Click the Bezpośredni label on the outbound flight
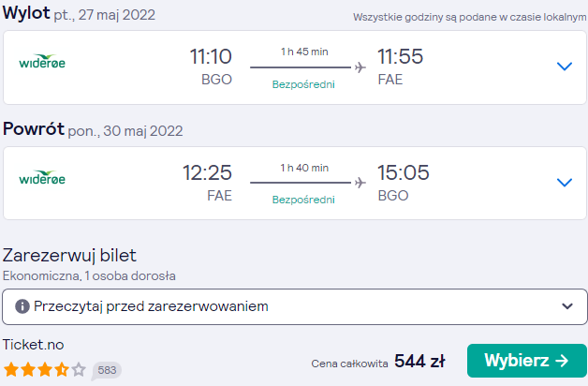Viewport: 588px width, 386px height. 303,84
